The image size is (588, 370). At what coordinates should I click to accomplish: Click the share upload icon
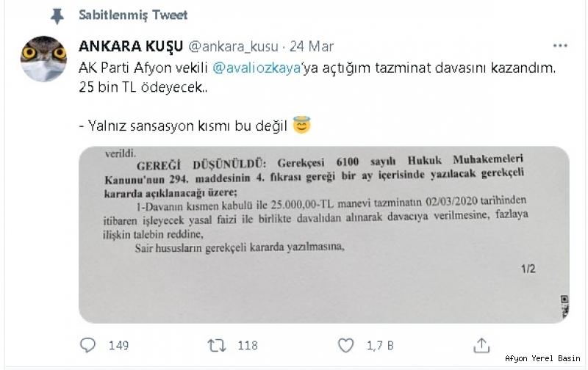click(481, 345)
